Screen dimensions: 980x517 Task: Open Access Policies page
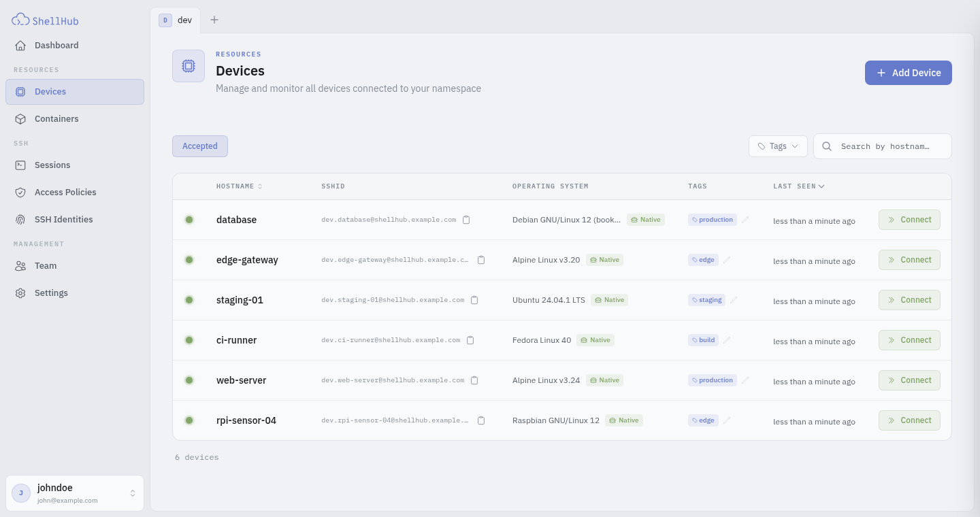click(75, 193)
